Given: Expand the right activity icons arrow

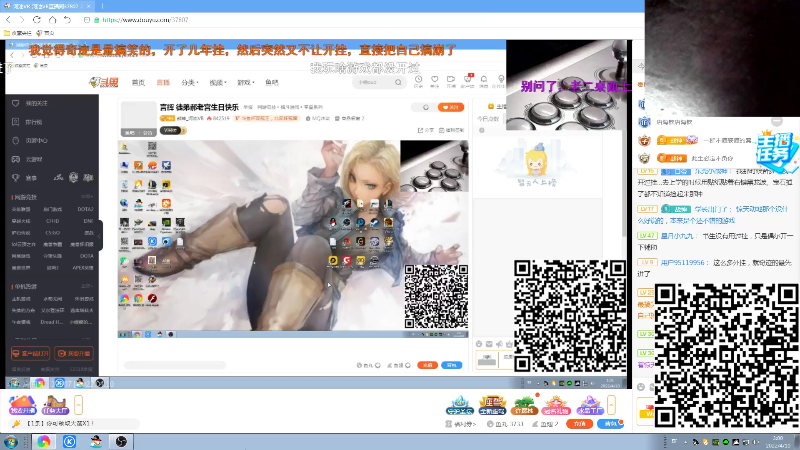Looking at the screenshot, I should click(611, 406).
